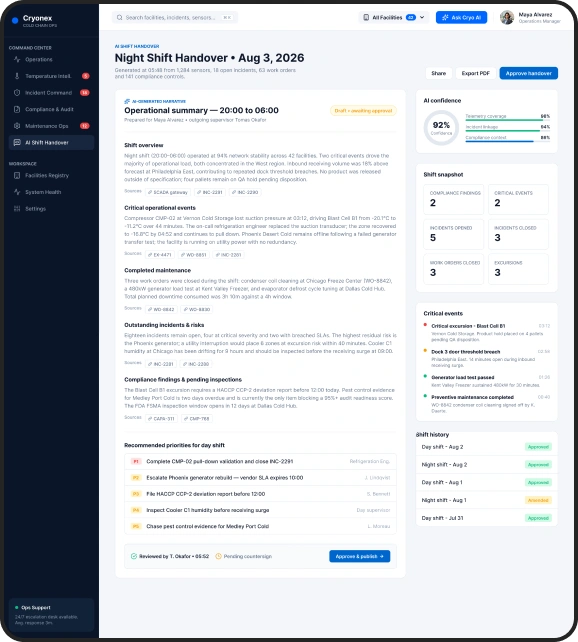This screenshot has width=578, height=642.
Task: Click the sparkle icon on Ask Cryo AI
Action: click(x=445, y=18)
